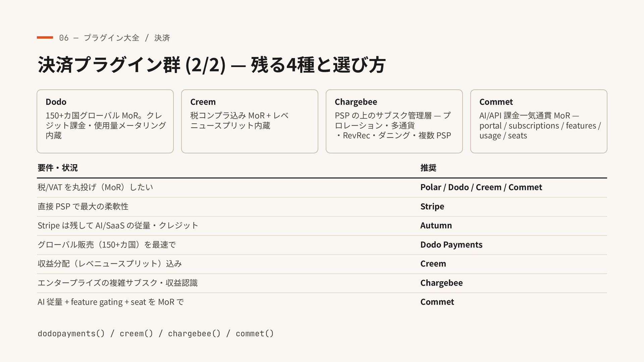Click the orange accent bar beside 06
Image resolution: width=644 pixels, height=362 pixels.
coord(45,38)
